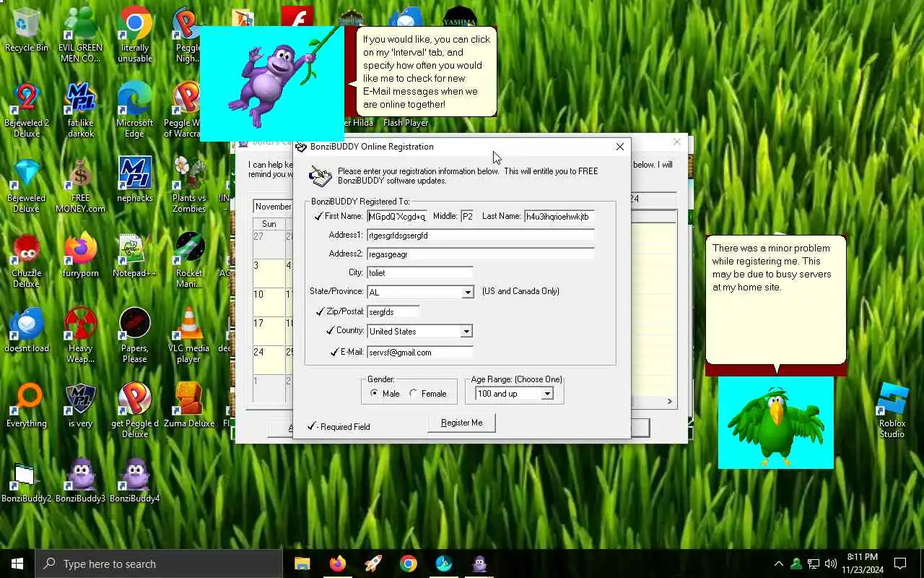Screen dimensions: 924x578
Task: Open the Windows Start menu
Action: tap(17, 564)
